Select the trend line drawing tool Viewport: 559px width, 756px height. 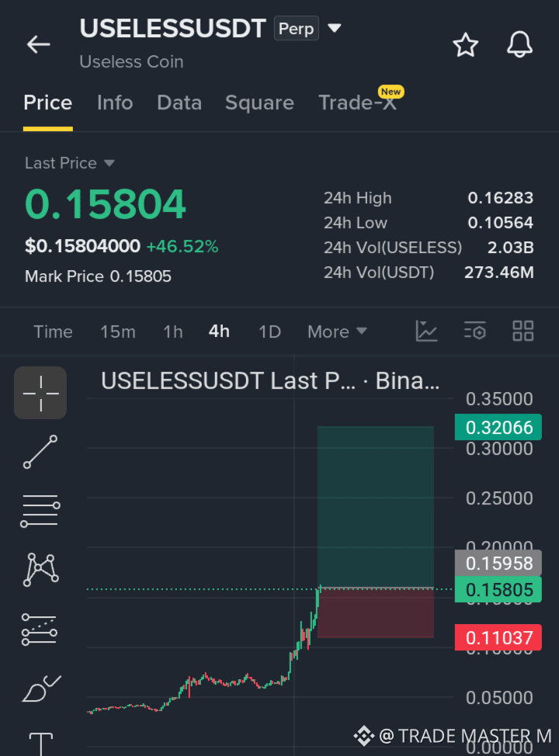(x=40, y=452)
